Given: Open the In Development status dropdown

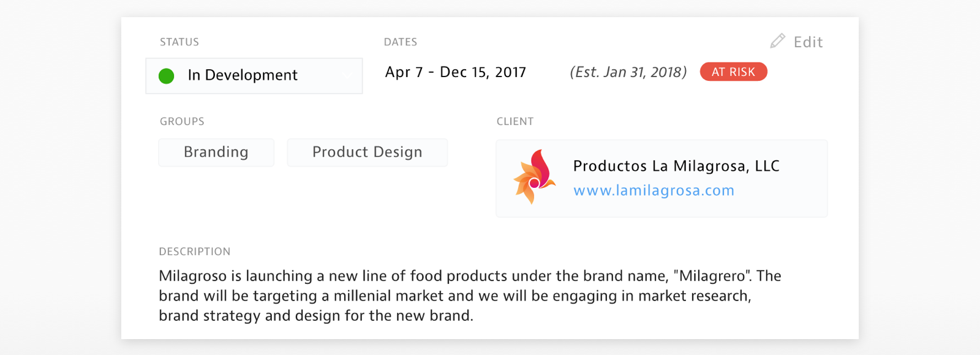Looking at the screenshot, I should pos(254,76).
